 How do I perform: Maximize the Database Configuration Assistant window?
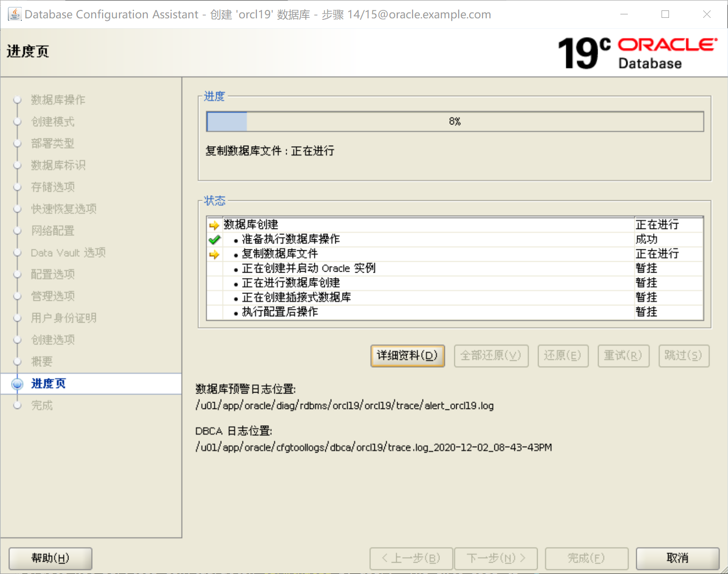point(666,14)
